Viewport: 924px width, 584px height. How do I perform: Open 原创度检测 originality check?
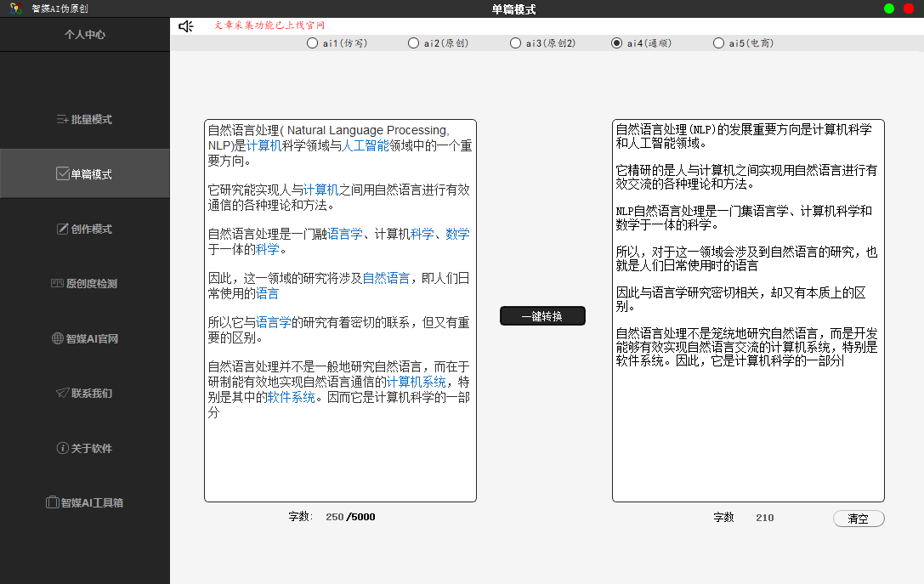[85, 283]
